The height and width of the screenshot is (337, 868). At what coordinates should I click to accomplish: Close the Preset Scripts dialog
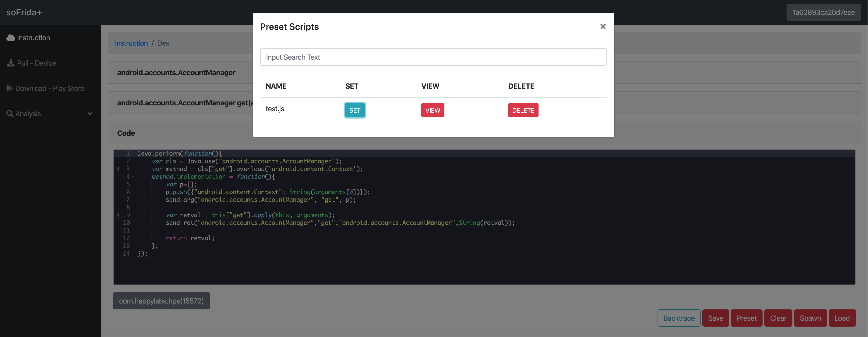click(x=603, y=26)
